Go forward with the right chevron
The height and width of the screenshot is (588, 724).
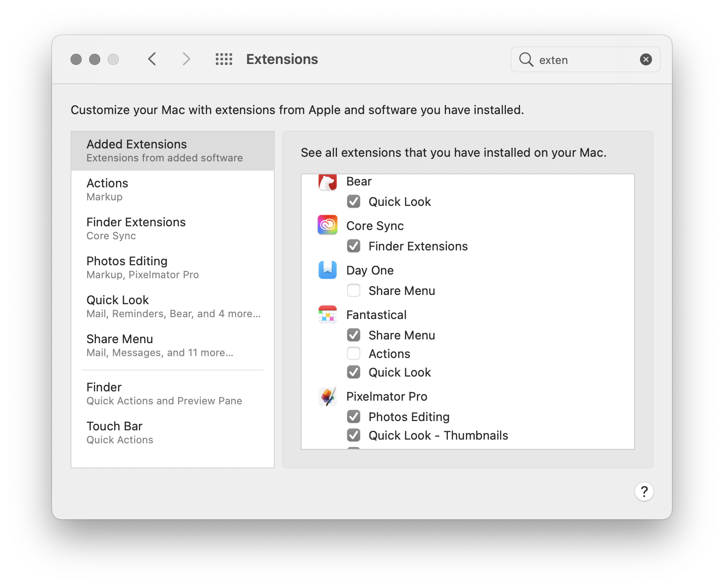pos(186,59)
